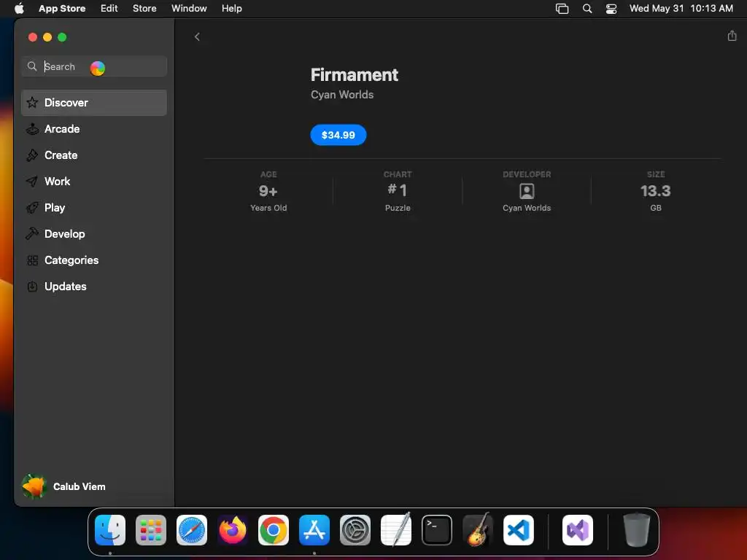Open the Trash in the Dock

tap(636, 530)
